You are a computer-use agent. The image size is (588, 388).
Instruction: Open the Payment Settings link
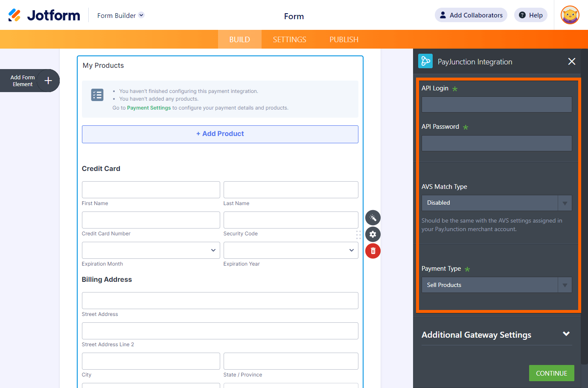149,108
